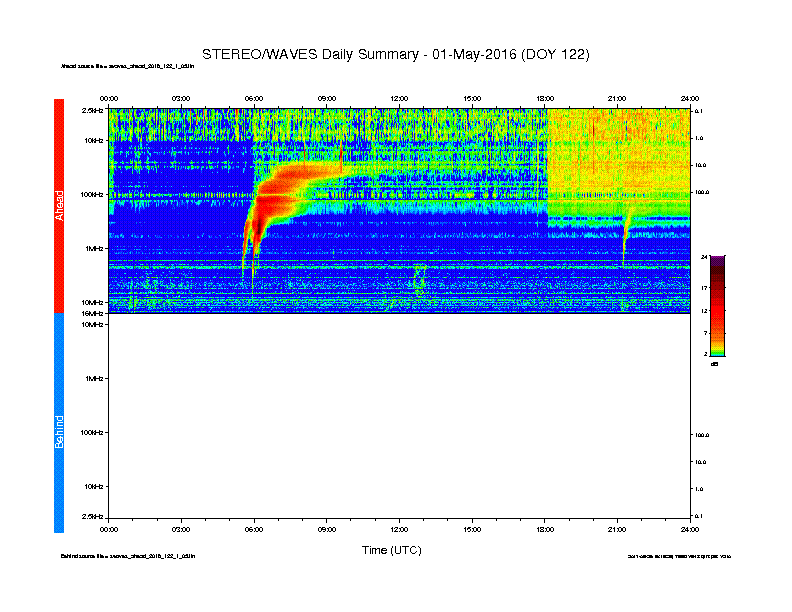
Task: Click the red Ahead spacecraft bar
Action: coord(59,206)
